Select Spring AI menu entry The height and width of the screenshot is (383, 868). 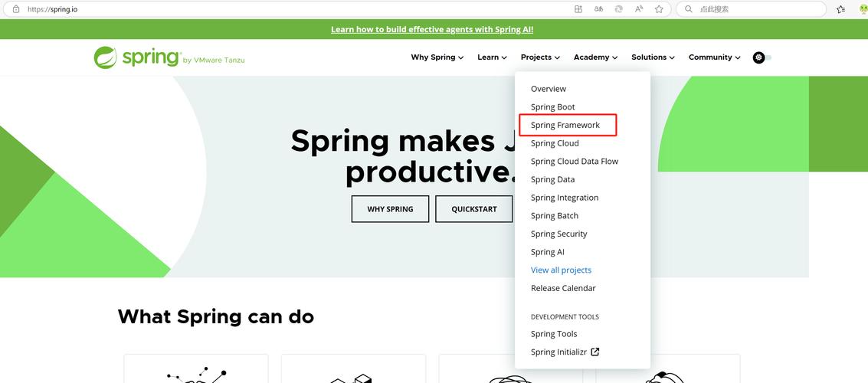(548, 252)
